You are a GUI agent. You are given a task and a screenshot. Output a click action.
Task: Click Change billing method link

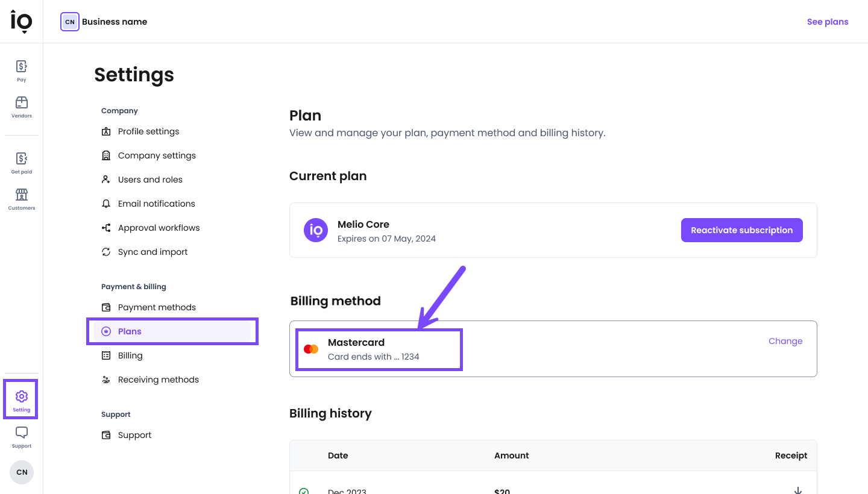click(x=785, y=341)
